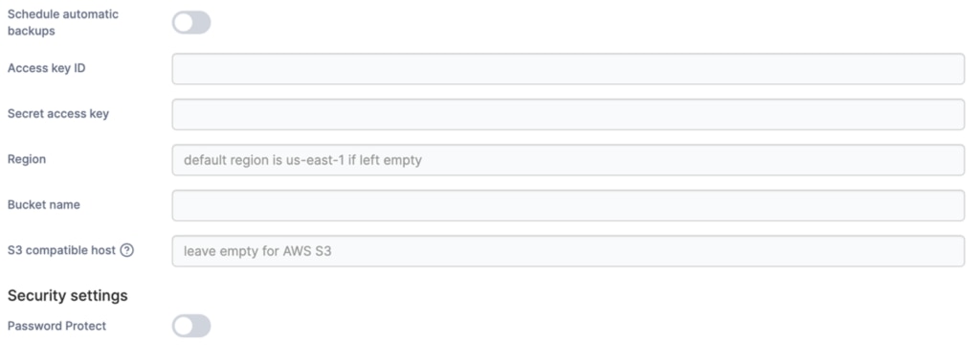Click the S3 compatible host input field

[568, 251]
